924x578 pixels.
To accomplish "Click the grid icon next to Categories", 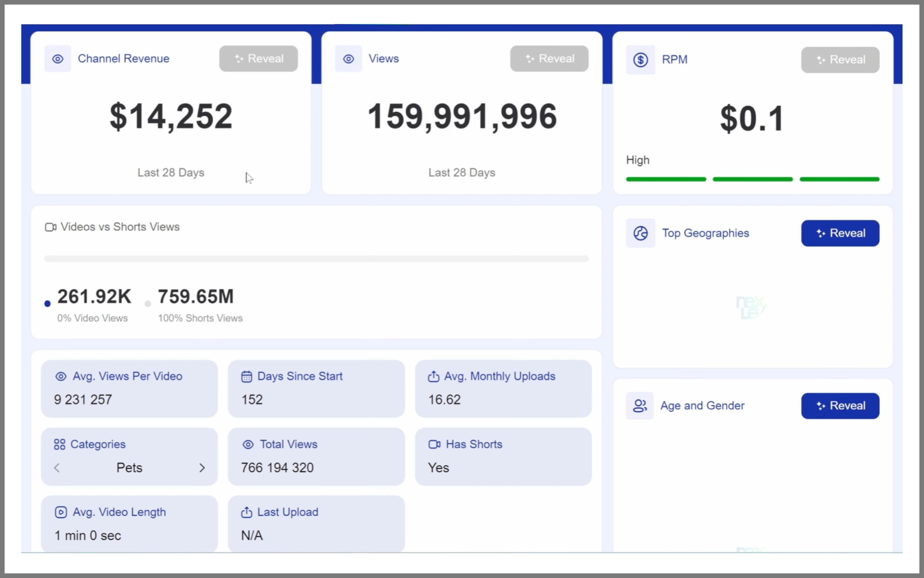I will coord(60,444).
